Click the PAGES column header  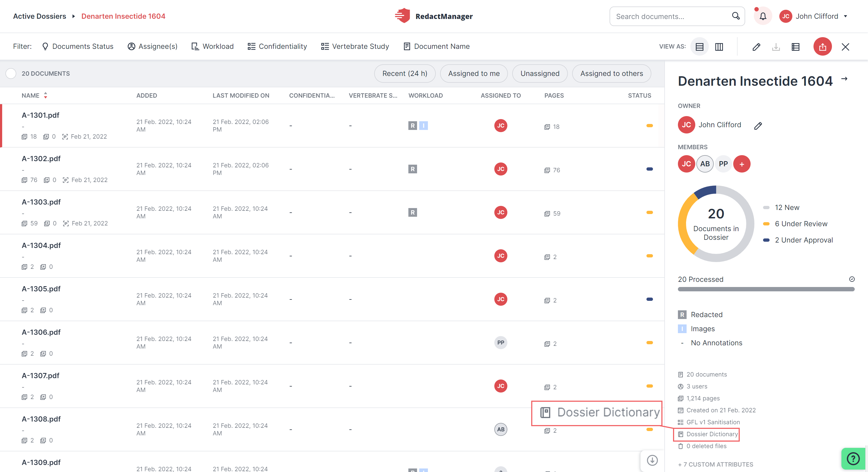(x=554, y=95)
